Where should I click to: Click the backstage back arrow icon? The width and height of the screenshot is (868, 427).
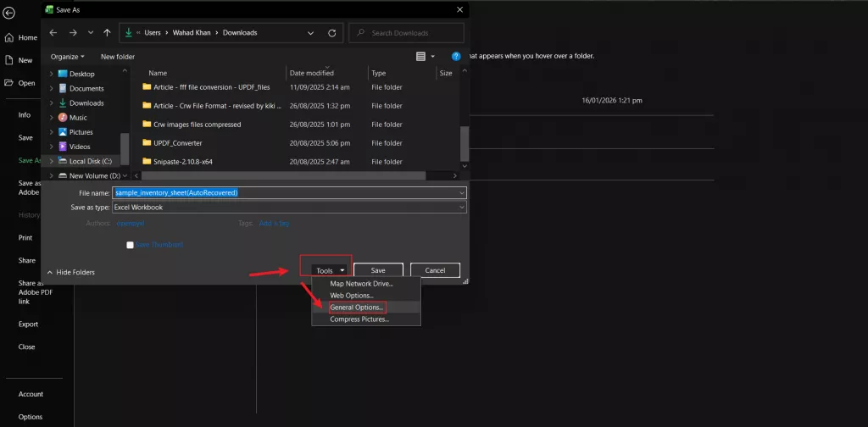pyautogui.click(x=8, y=13)
